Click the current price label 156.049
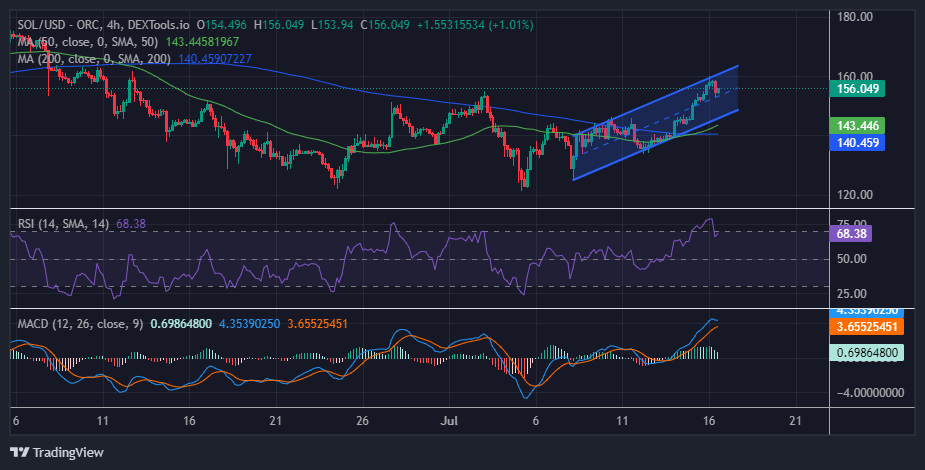The height and width of the screenshot is (470, 925). pos(857,88)
